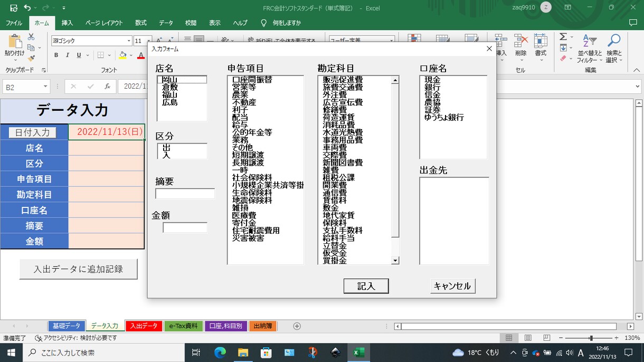
Task: Open Sort and Filter (並べ替えとフィルター)
Action: pyautogui.click(x=590, y=48)
